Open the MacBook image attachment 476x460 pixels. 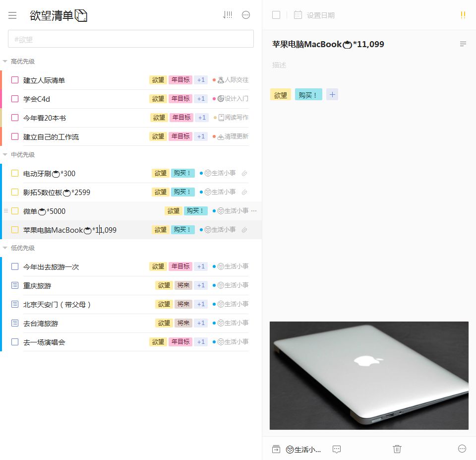pyautogui.click(x=369, y=376)
